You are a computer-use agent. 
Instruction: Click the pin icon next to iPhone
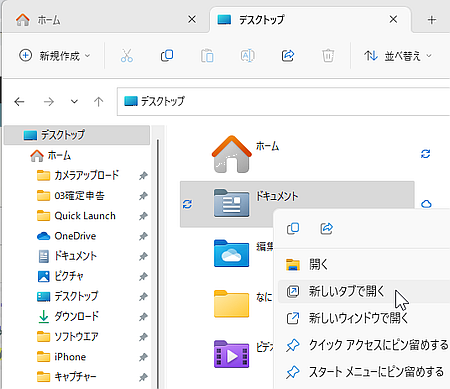point(143,357)
